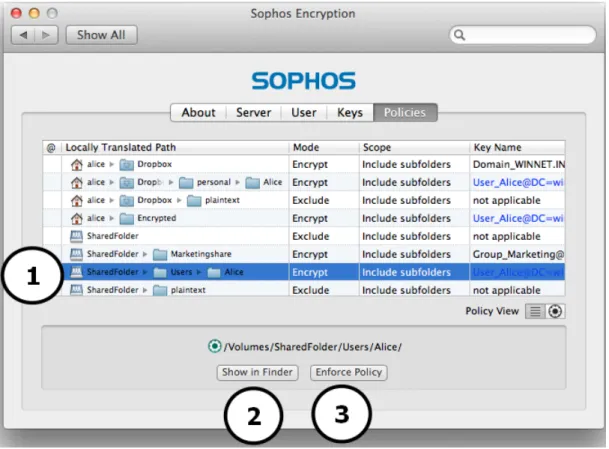The width and height of the screenshot is (609, 449).
Task: Switch to the Server tab
Action: pyautogui.click(x=254, y=113)
